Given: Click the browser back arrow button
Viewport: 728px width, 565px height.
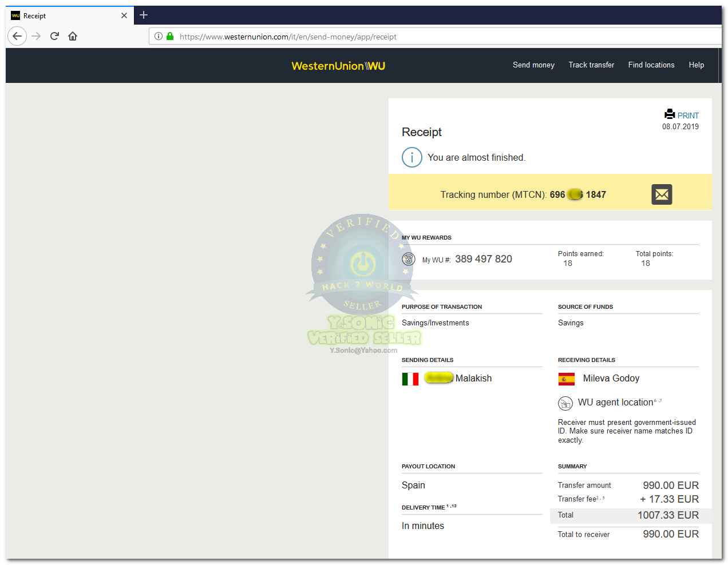Looking at the screenshot, I should 17,36.
